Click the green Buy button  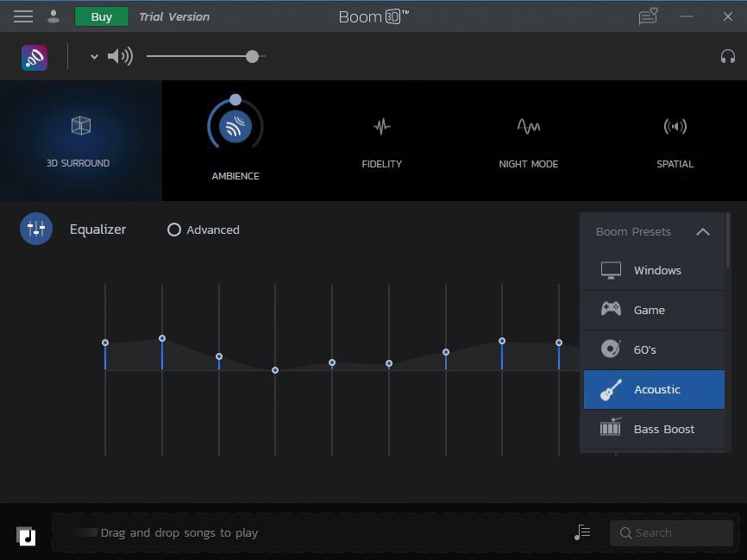pos(102,16)
